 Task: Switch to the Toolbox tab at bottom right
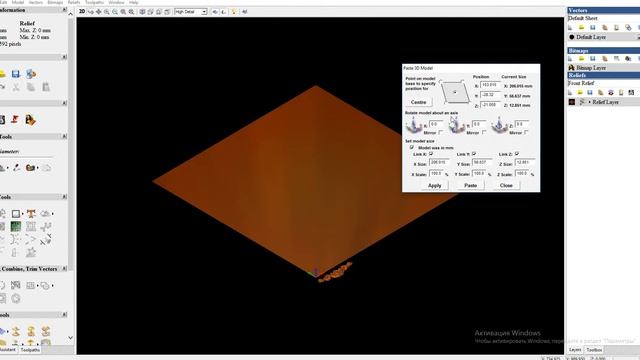point(594,350)
